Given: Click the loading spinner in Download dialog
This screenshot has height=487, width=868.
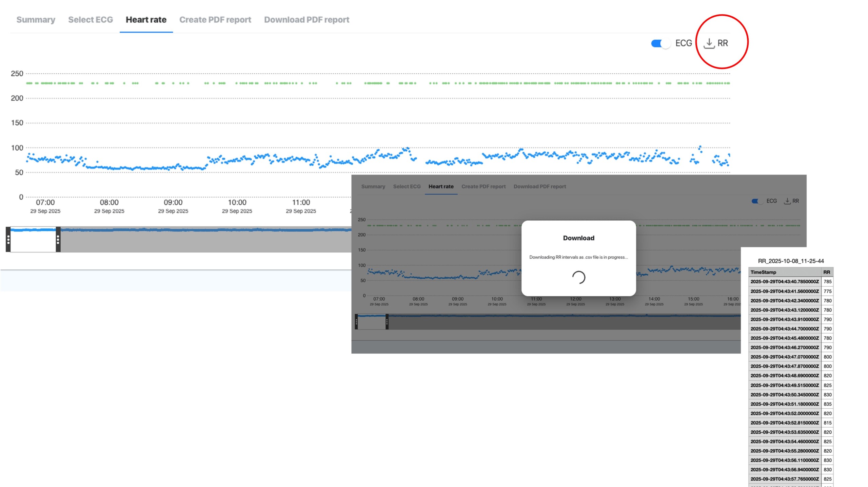Looking at the screenshot, I should [578, 277].
